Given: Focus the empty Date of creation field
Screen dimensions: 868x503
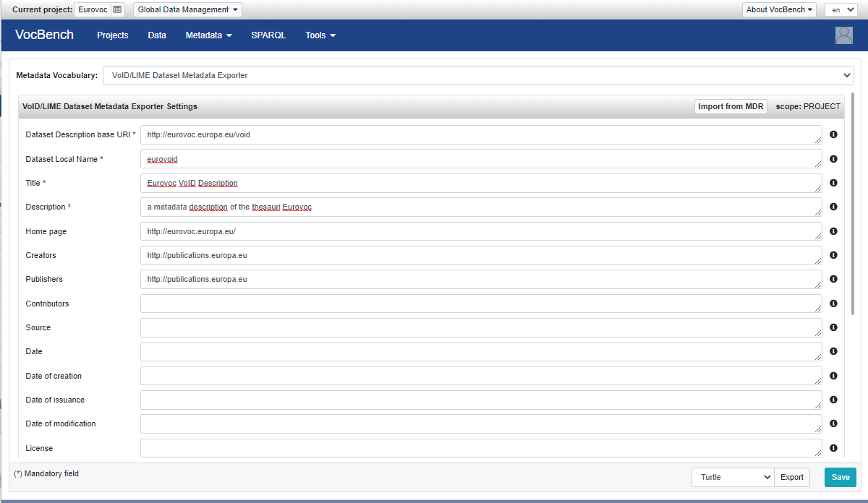Looking at the screenshot, I should pyautogui.click(x=481, y=376).
